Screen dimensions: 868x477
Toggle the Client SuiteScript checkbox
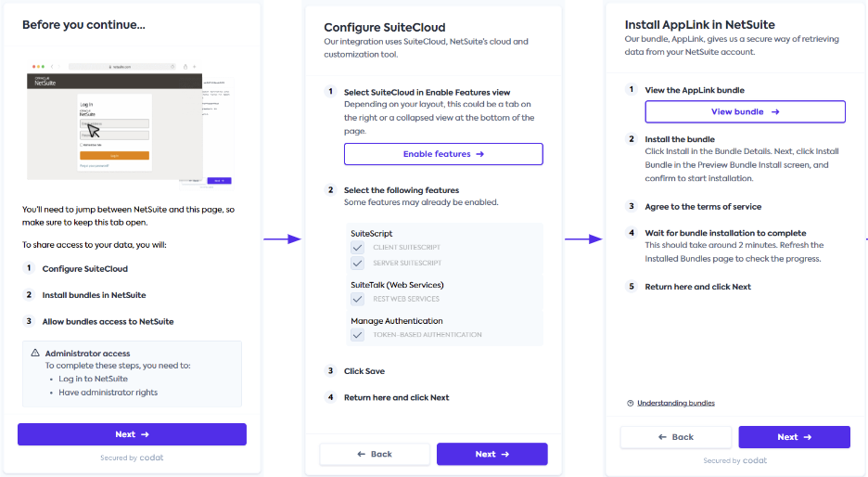tap(357, 248)
